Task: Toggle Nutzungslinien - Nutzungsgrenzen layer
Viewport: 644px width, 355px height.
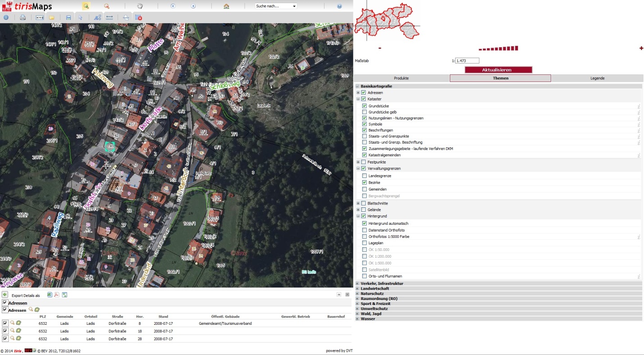Action: tap(364, 118)
